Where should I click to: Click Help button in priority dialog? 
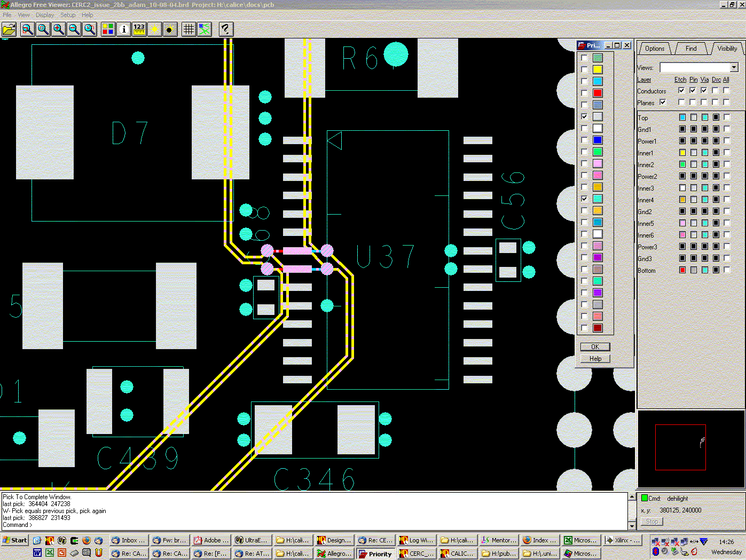pyautogui.click(x=595, y=359)
